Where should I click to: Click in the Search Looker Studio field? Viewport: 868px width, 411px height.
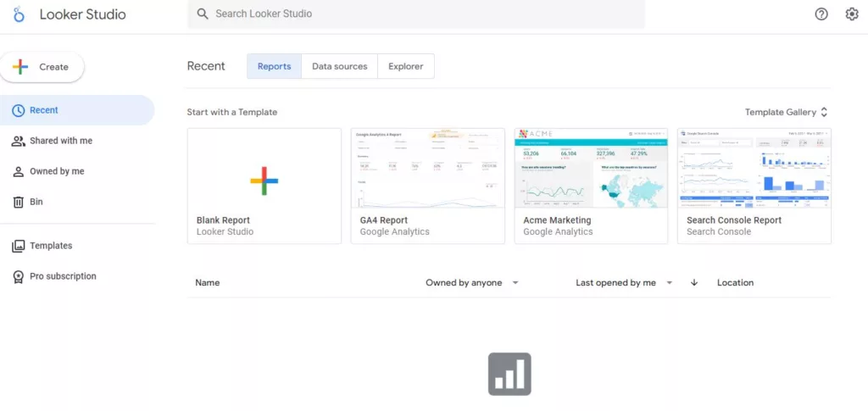pyautogui.click(x=415, y=14)
